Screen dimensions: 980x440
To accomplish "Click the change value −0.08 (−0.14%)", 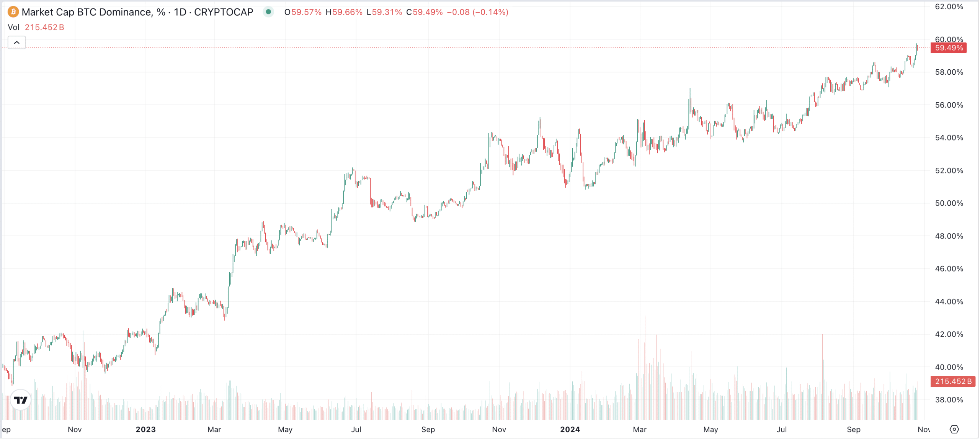I will [x=477, y=12].
